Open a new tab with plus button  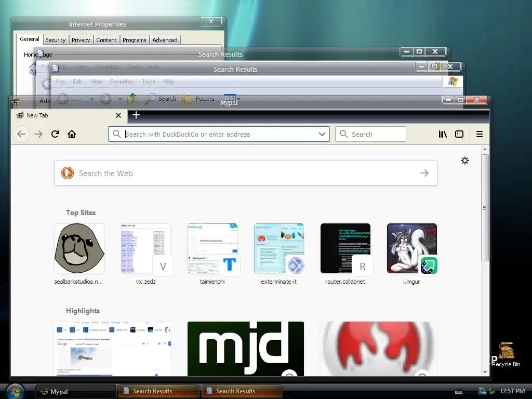point(136,115)
